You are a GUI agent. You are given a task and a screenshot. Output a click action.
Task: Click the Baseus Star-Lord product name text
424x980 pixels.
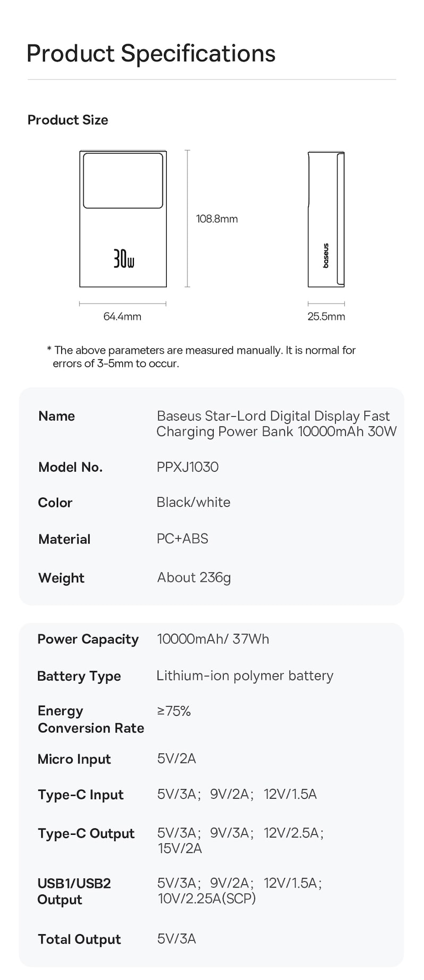coord(276,423)
